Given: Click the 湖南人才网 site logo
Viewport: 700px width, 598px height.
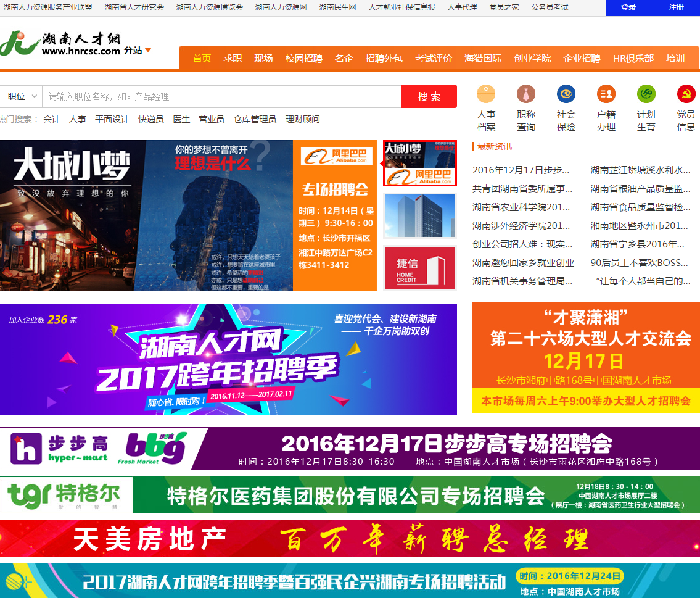Looking at the screenshot, I should pos(60,44).
